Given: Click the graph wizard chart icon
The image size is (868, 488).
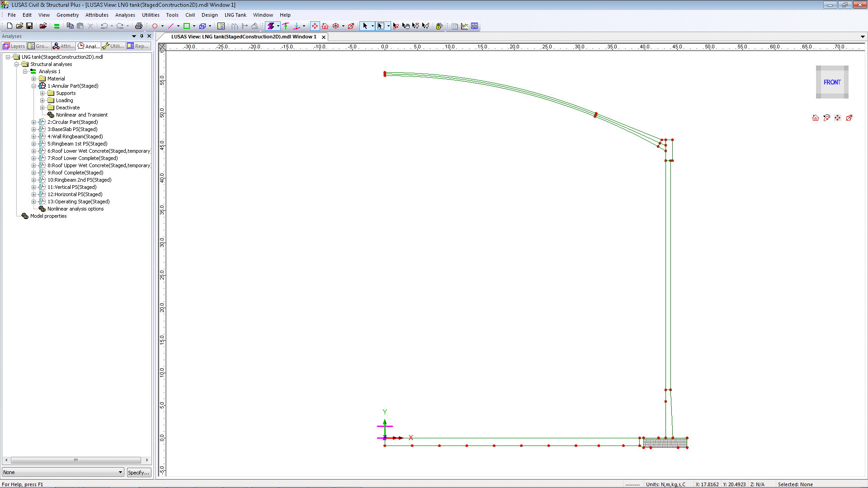Looking at the screenshot, I should (x=464, y=26).
